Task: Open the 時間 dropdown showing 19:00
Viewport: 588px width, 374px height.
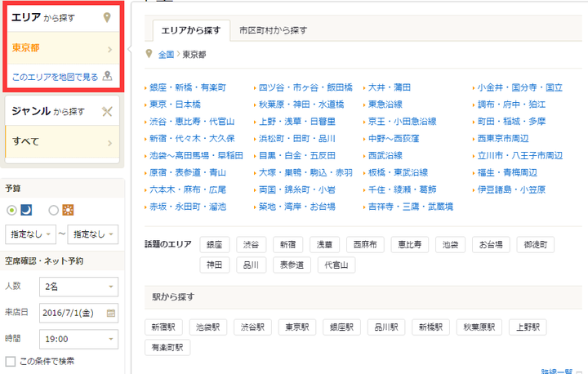Action: [78, 339]
